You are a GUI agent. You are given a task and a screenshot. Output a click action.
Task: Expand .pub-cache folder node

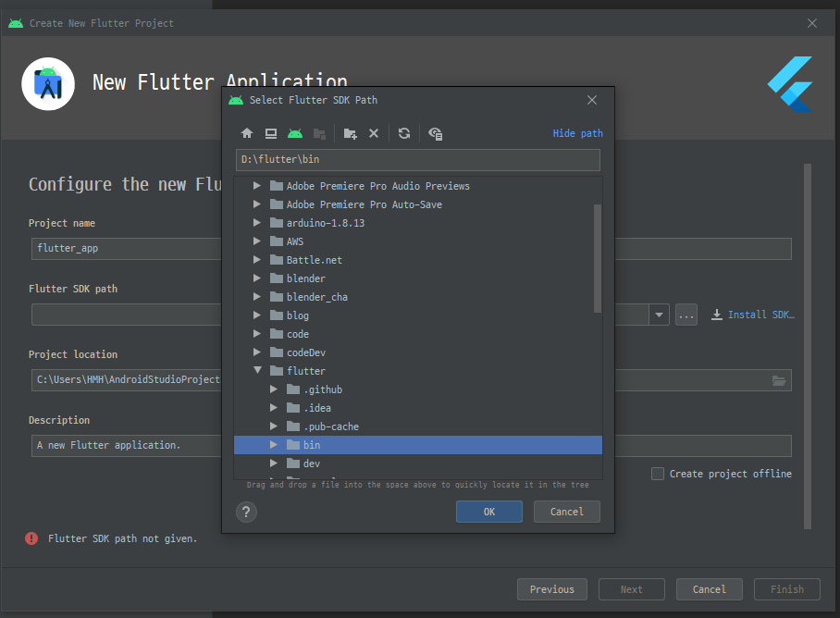tap(274, 426)
